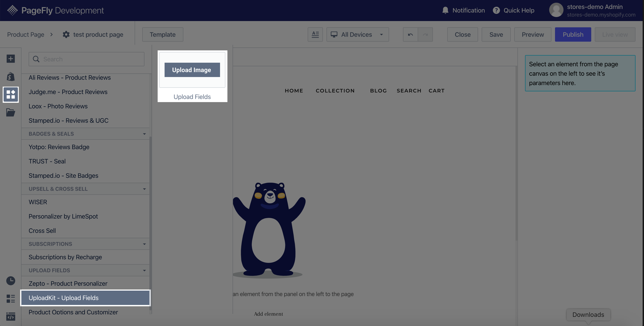Open the custom code editor icon
Viewport: 644px width, 326px height.
pos(11,317)
